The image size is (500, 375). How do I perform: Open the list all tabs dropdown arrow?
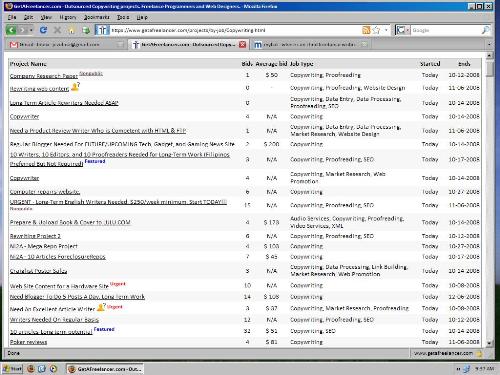pyautogui.click(x=489, y=44)
